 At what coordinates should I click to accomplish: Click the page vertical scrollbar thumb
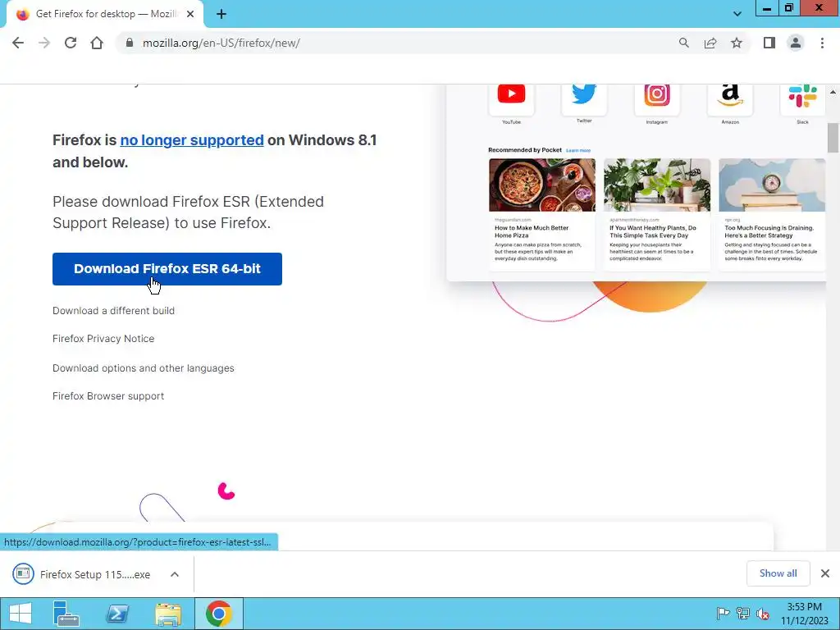tap(833, 138)
